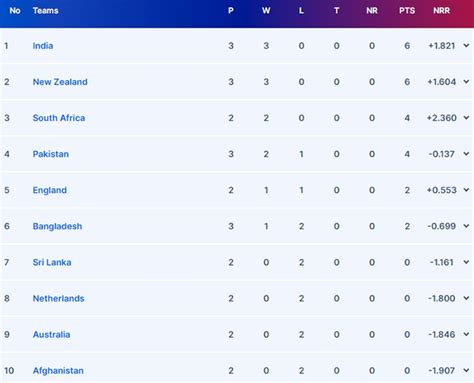
Task: Expand Australia row chevron
Action: coord(466,334)
